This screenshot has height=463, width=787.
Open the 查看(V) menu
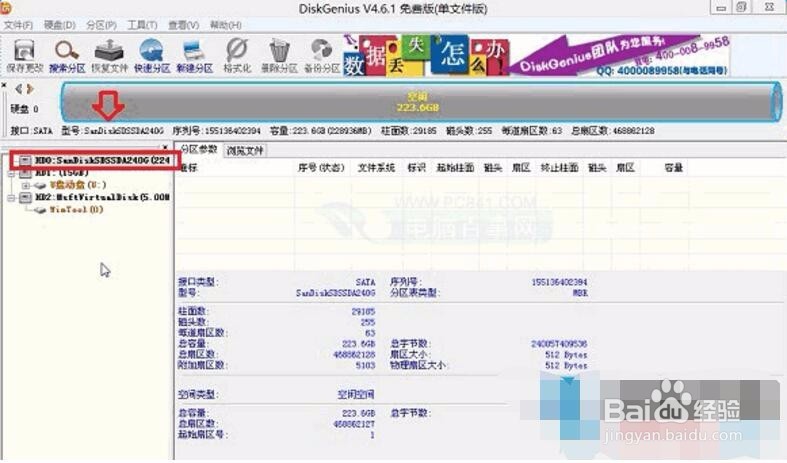[183, 25]
